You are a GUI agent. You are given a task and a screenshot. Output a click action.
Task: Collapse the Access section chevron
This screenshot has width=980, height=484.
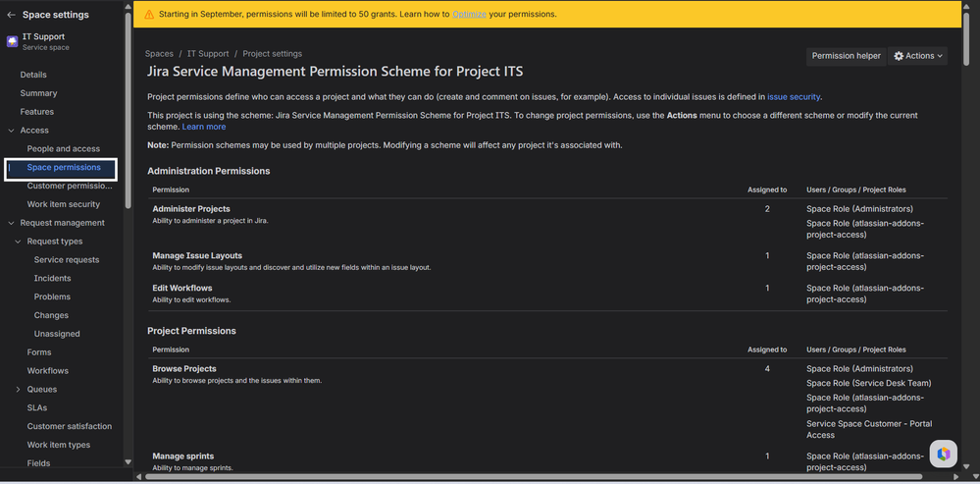(11, 130)
